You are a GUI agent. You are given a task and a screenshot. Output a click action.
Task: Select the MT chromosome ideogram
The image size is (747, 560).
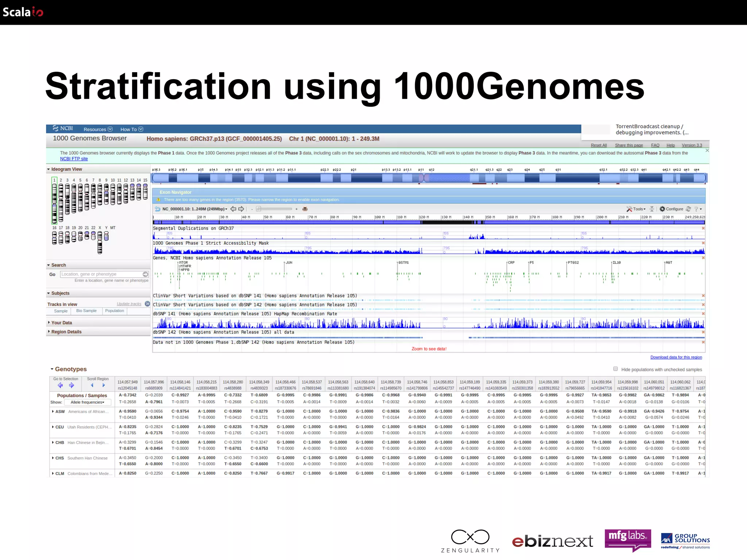click(x=113, y=228)
